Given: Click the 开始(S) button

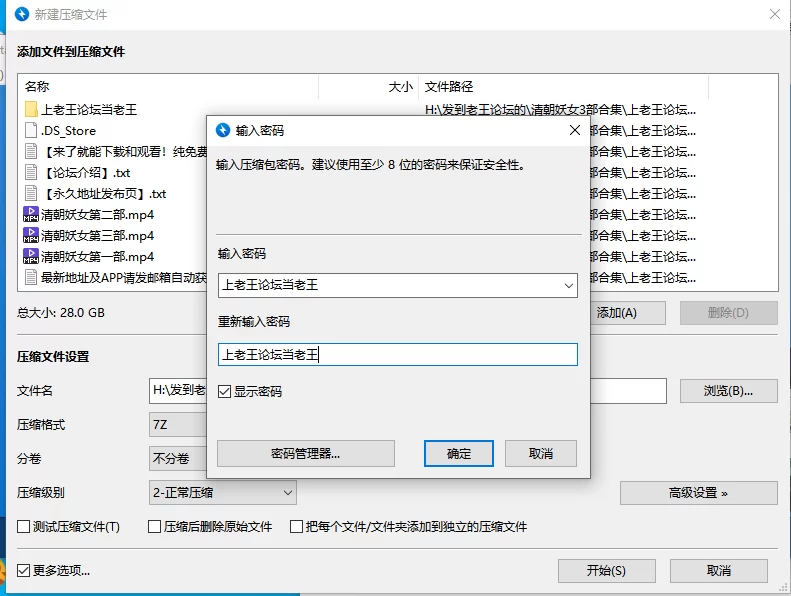Looking at the screenshot, I should (606, 571).
